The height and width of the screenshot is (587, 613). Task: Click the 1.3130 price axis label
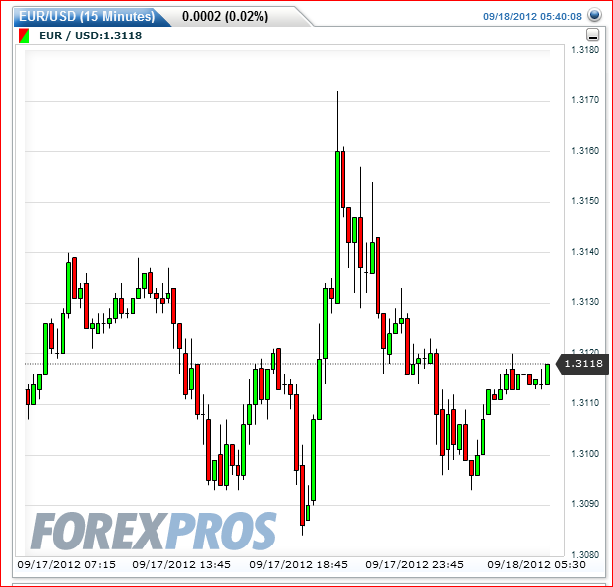pyautogui.click(x=585, y=302)
